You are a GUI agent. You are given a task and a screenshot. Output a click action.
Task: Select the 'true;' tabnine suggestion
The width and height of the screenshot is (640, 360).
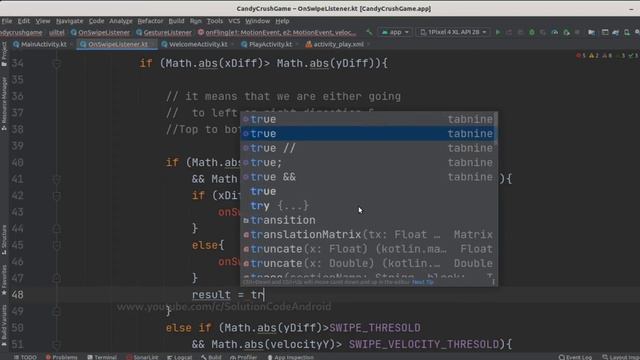[x=367, y=162]
